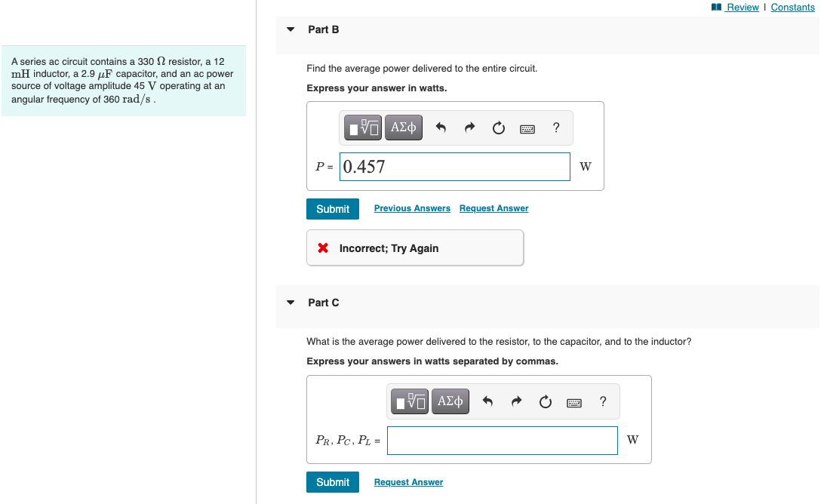Request Answer for Part C

click(x=408, y=482)
